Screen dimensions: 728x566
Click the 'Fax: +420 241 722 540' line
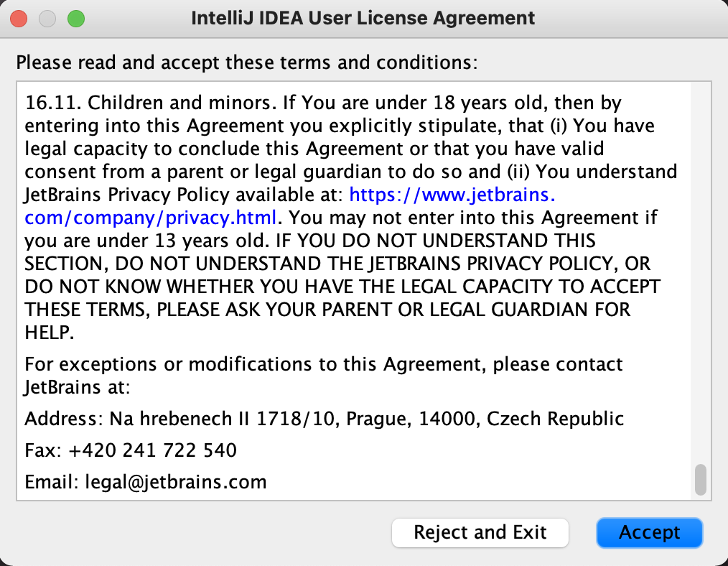131,450
